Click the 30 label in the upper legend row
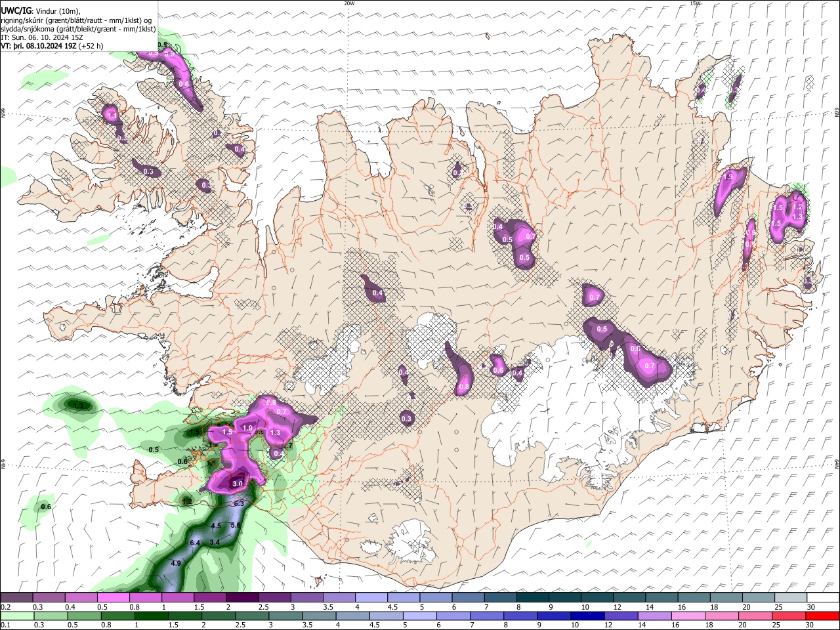840x630 pixels. [811, 607]
